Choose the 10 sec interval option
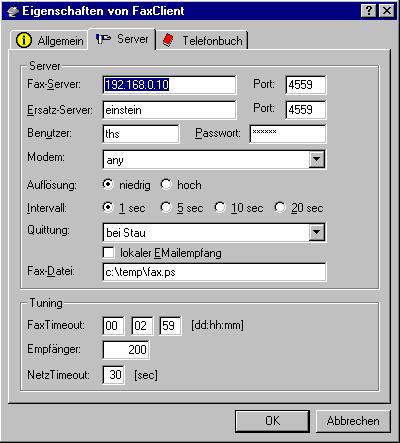 (220, 207)
